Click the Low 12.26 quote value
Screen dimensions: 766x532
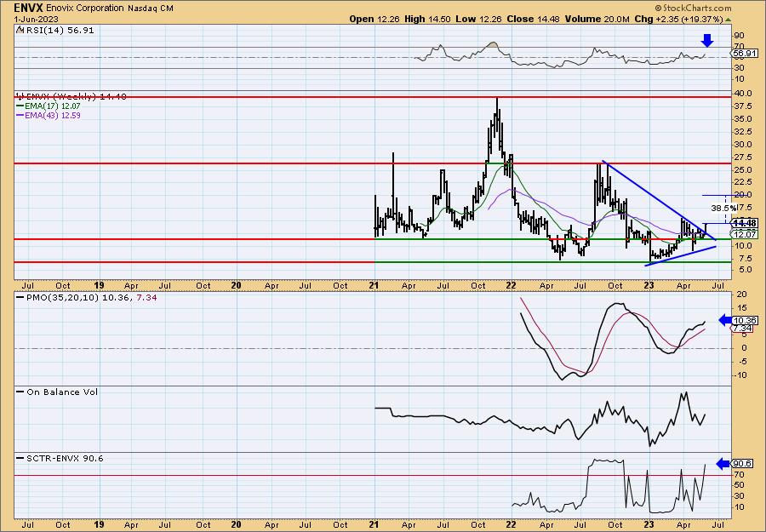(x=478, y=19)
